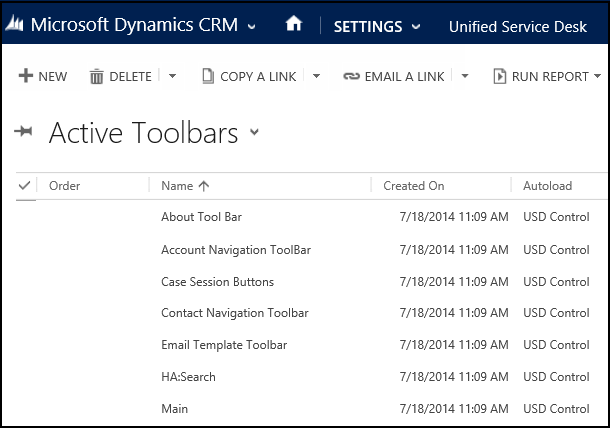Open Unified Service Desk in navigation bar
Viewport: 610px width, 428px height.
[x=518, y=26]
